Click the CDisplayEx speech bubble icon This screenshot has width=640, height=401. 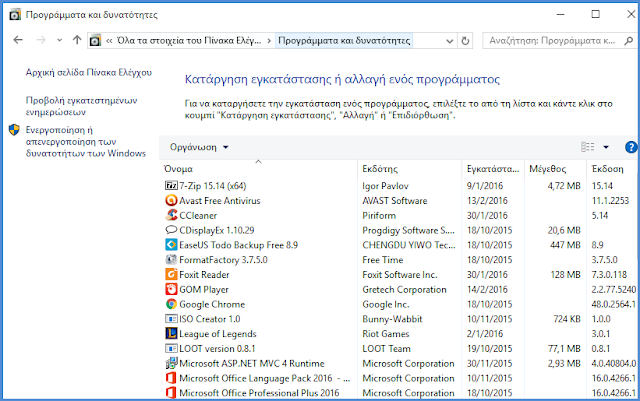(x=171, y=230)
